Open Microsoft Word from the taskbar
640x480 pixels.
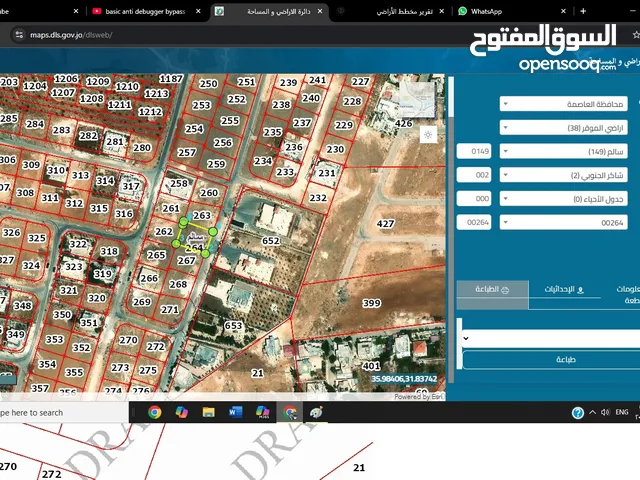click(x=235, y=412)
